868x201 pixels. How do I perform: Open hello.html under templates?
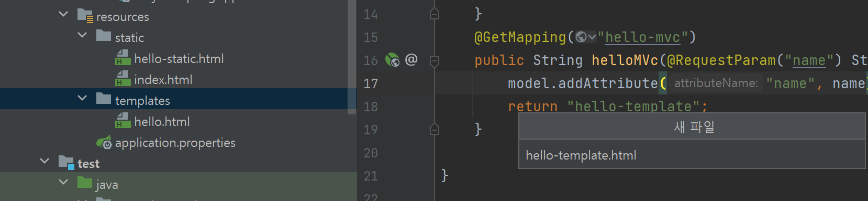(162, 122)
